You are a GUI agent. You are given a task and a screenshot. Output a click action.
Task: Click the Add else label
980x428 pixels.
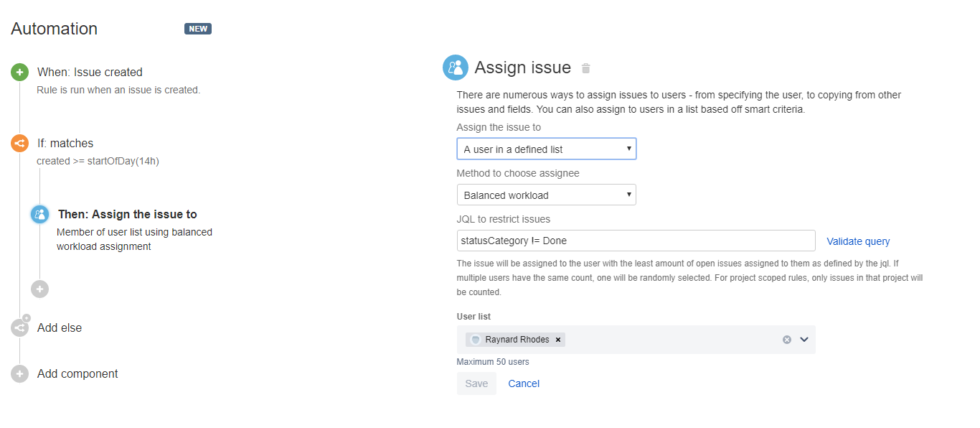[x=60, y=327]
